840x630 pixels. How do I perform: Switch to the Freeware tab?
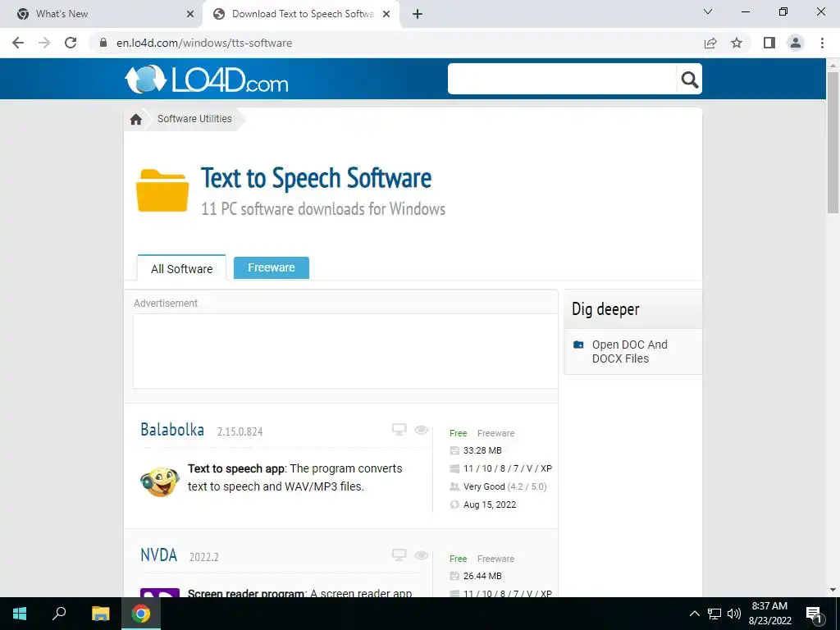(271, 268)
